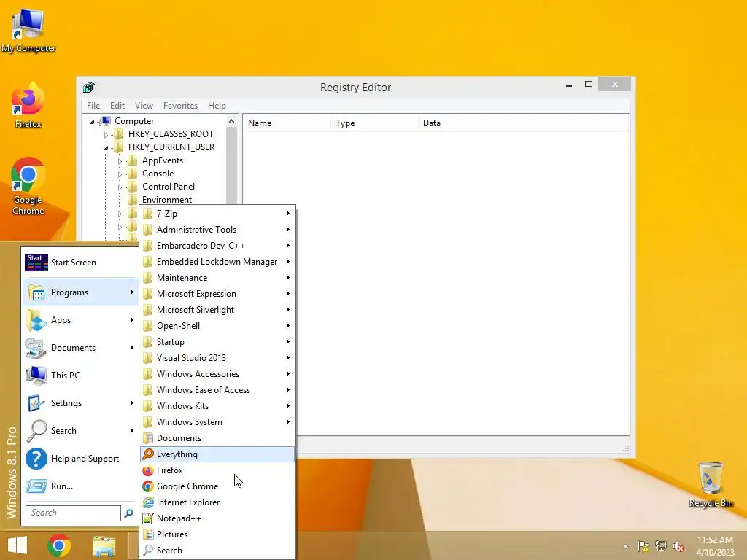Click the Firefox icon in the Programs list
This screenshot has height=560, width=747.
pyautogui.click(x=148, y=470)
